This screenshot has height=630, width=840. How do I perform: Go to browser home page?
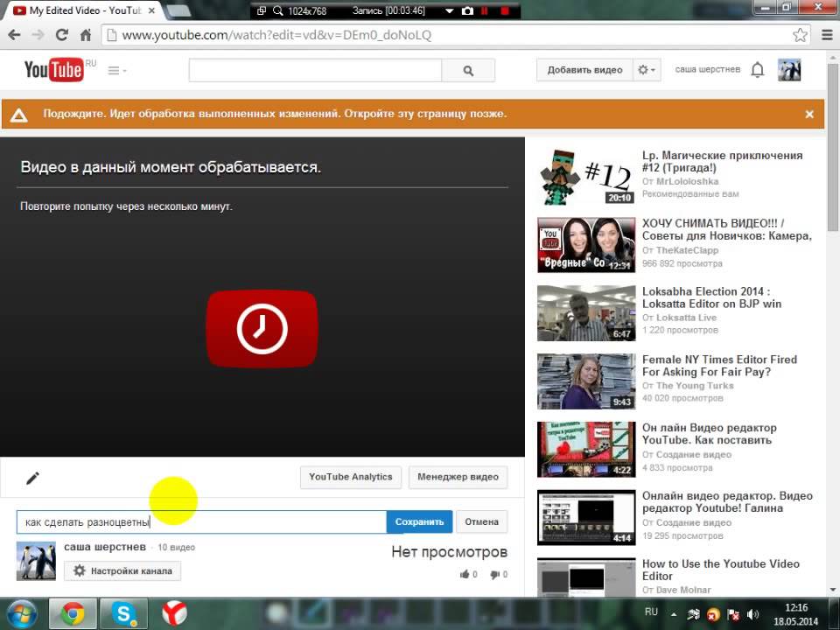[x=86, y=35]
